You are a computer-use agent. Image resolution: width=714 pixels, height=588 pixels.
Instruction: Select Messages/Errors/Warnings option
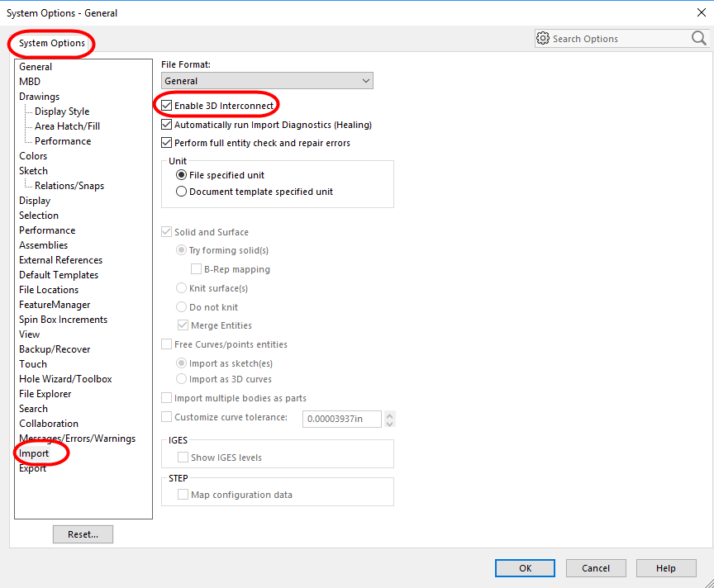pyautogui.click(x=78, y=439)
